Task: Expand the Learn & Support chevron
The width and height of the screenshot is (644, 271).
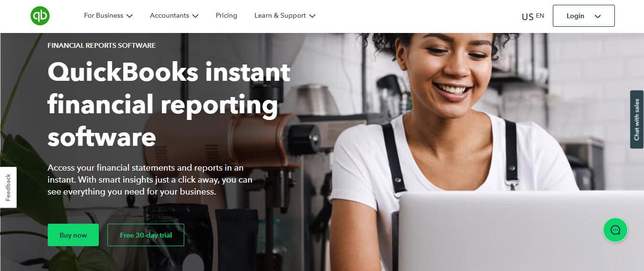Action: click(x=312, y=16)
